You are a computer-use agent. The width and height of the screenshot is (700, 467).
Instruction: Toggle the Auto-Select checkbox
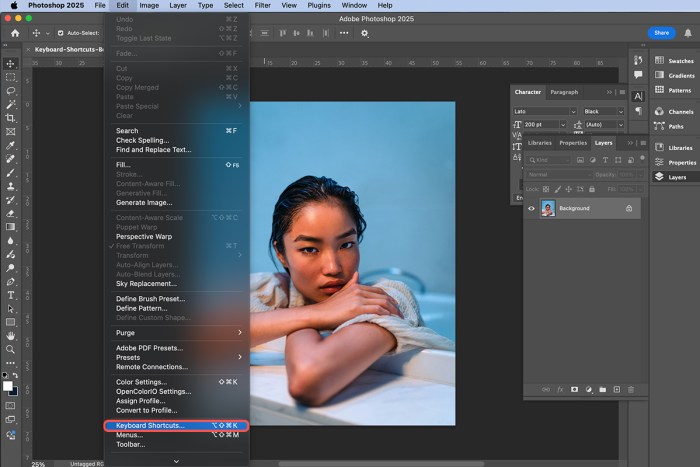59,33
